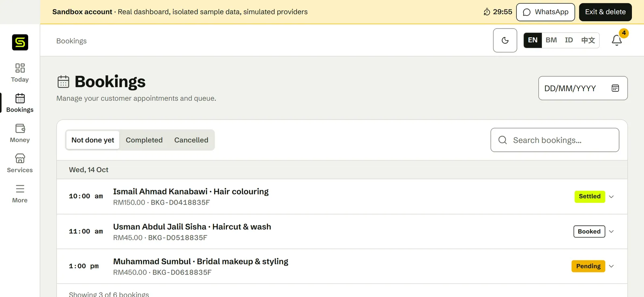This screenshot has height=297, width=644.
Task: Expand Muhammad Sumbul booking row chevron
Action: tap(611, 266)
